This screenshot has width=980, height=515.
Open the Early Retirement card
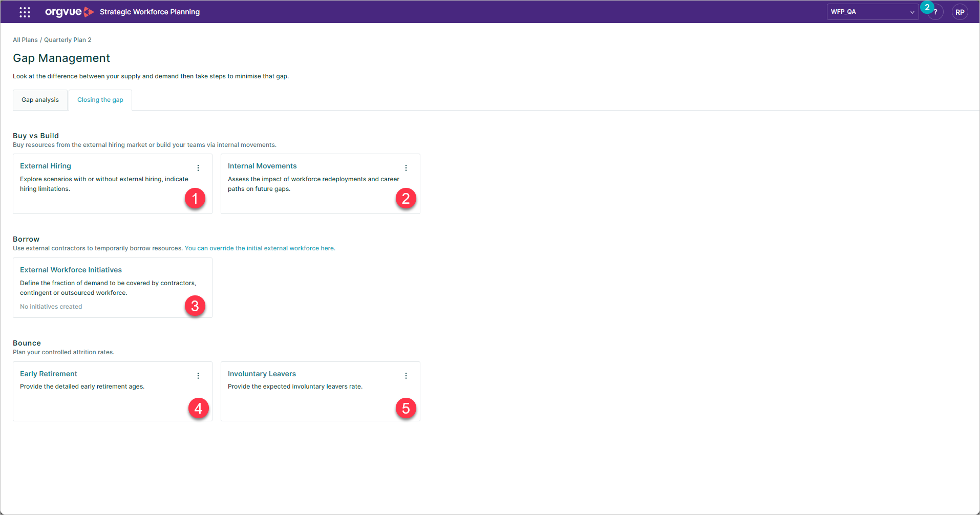tap(49, 373)
